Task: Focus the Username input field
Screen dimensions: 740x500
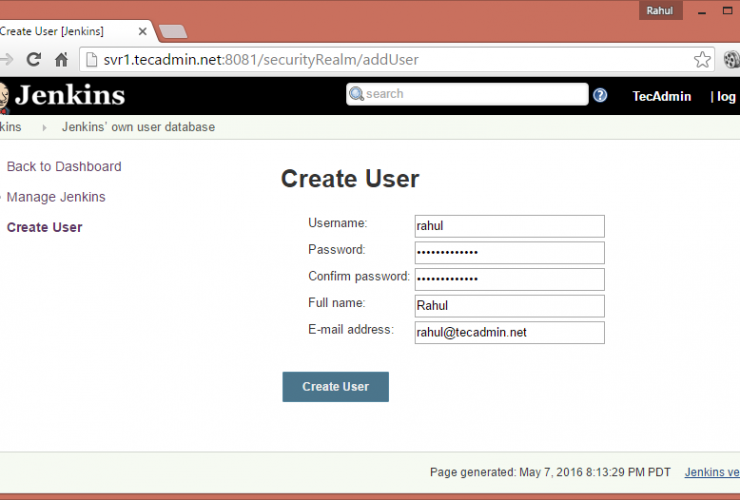Action: tap(509, 226)
